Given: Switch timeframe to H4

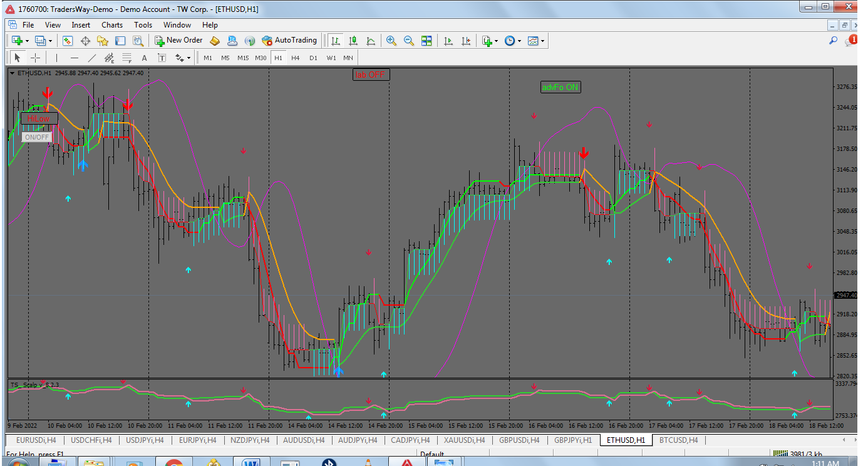Looking at the screenshot, I should click(x=296, y=58).
